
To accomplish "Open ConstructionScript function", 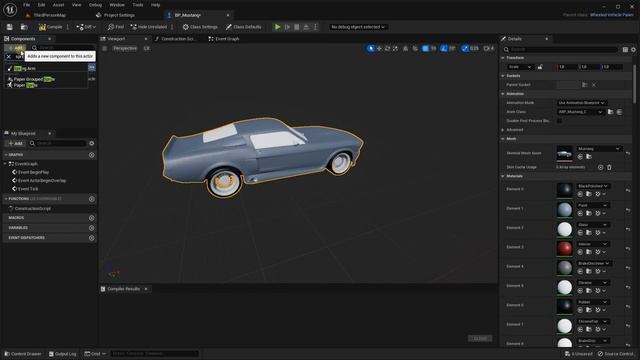I will [33, 209].
